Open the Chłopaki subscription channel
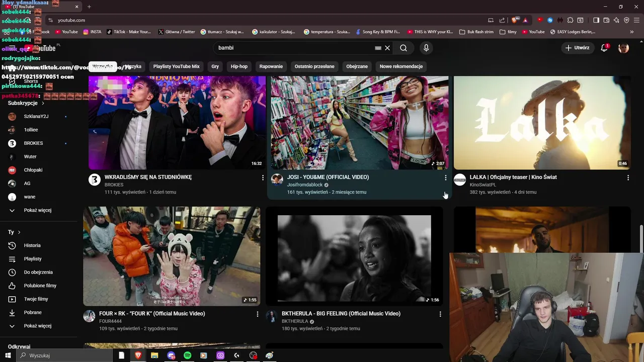The width and height of the screenshot is (644, 362). point(38,170)
